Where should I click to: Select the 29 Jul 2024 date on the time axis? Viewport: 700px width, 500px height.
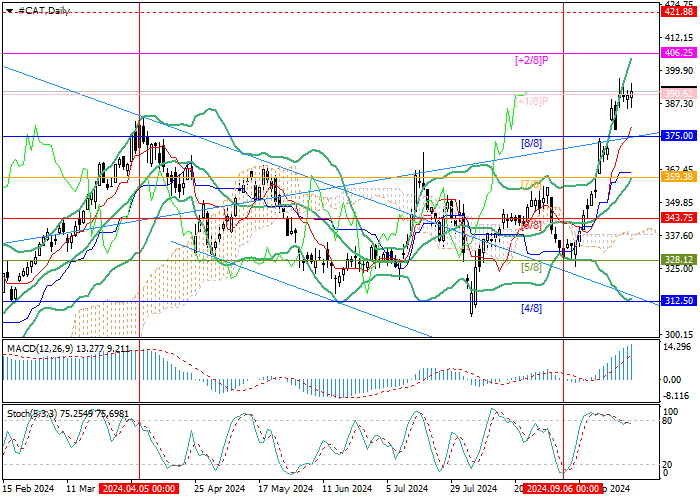click(473, 488)
